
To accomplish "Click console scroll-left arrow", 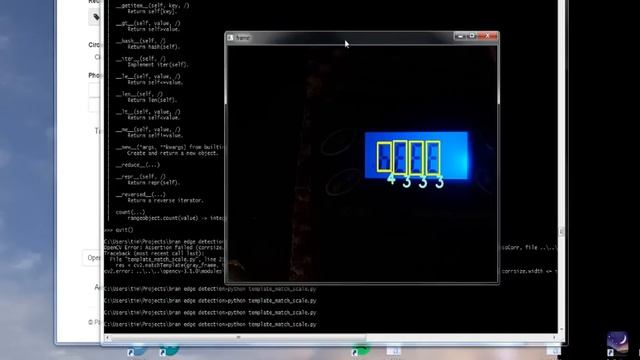I will click(108, 338).
